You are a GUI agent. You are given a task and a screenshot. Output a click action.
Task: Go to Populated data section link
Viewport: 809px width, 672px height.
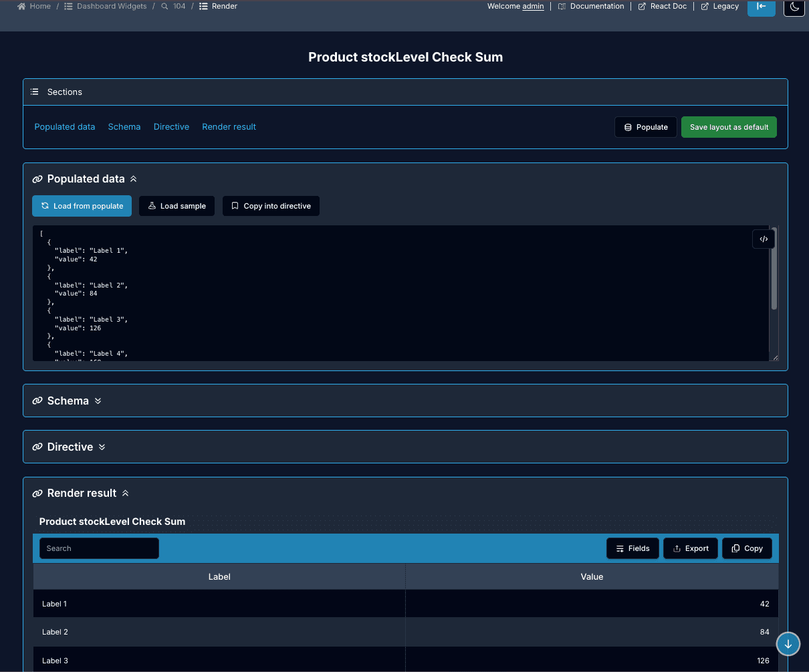pyautogui.click(x=65, y=127)
